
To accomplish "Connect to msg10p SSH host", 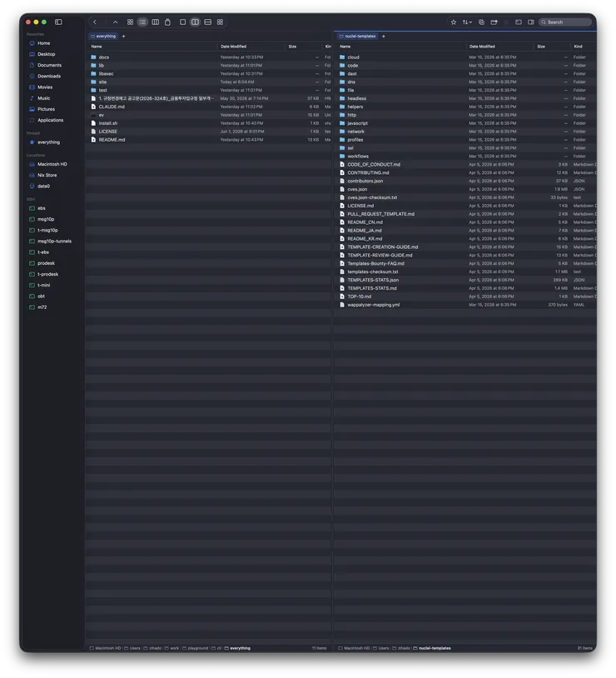I will tap(46, 220).
